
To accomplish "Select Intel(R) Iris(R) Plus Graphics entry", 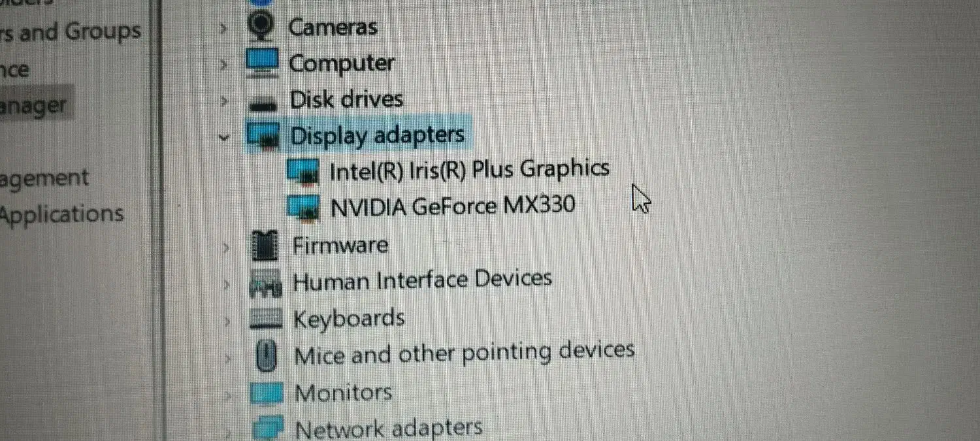I will point(470,170).
